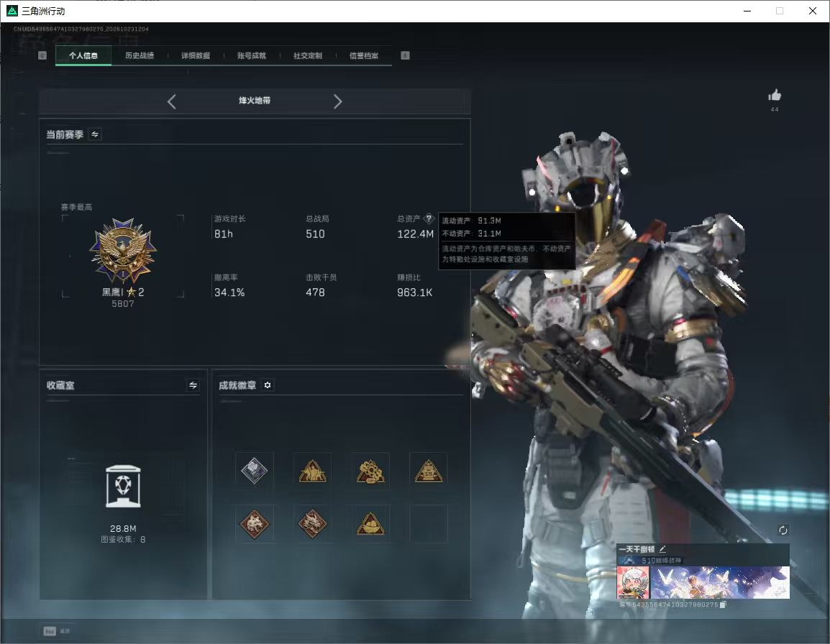Click the empty achievement badge slot
This screenshot has height=644, width=830.
[429, 523]
